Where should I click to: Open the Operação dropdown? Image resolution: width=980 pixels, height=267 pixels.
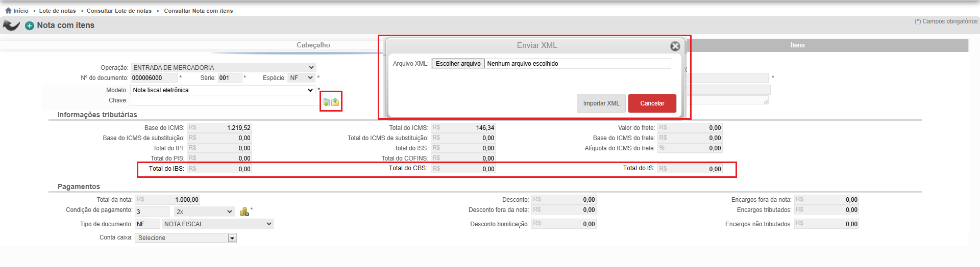224,67
